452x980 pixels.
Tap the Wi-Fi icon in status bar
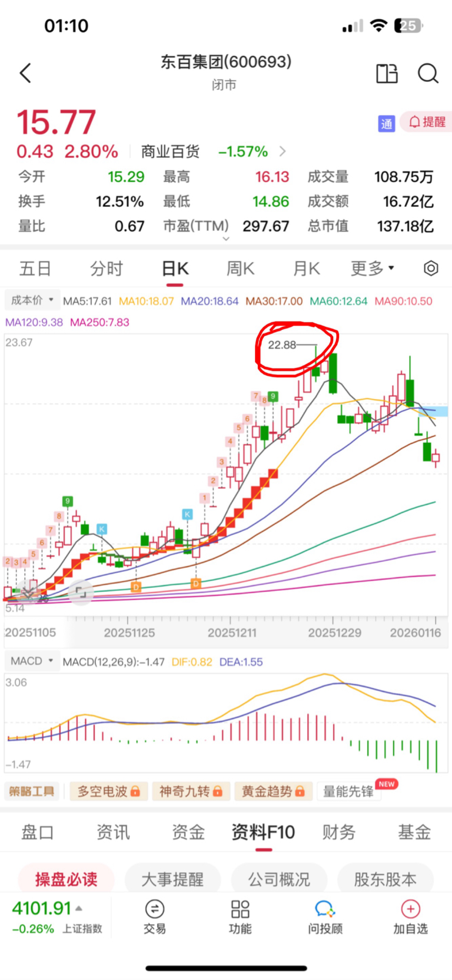[x=379, y=26]
